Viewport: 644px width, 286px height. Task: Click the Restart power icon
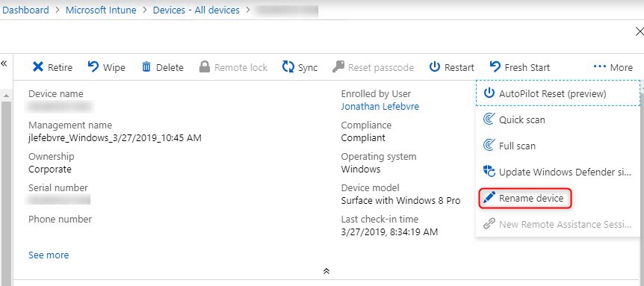435,67
